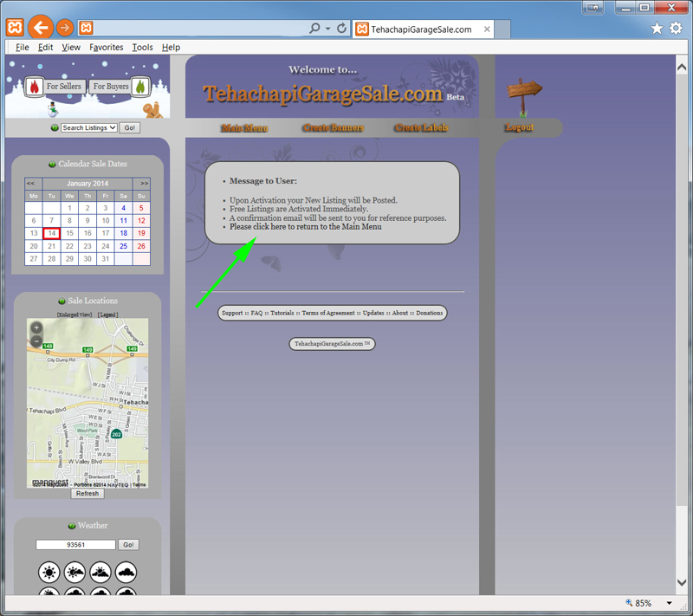Open the Donations footer link

(429, 313)
